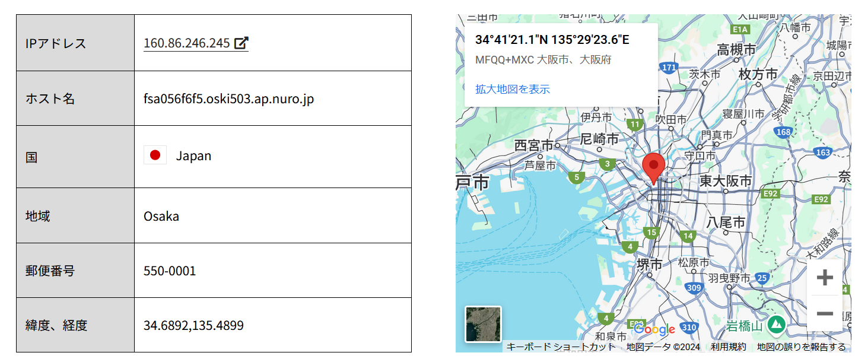
Task: Click the 松原市 label on map
Action: click(x=694, y=262)
